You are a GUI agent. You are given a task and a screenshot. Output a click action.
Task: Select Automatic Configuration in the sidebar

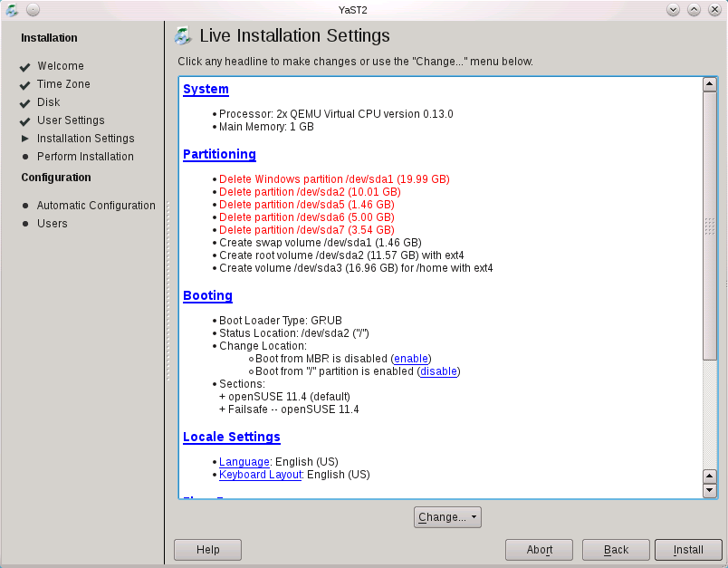(x=95, y=206)
